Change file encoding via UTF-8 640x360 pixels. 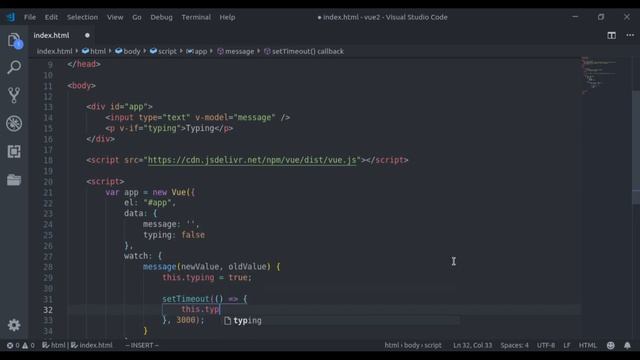tap(546, 345)
